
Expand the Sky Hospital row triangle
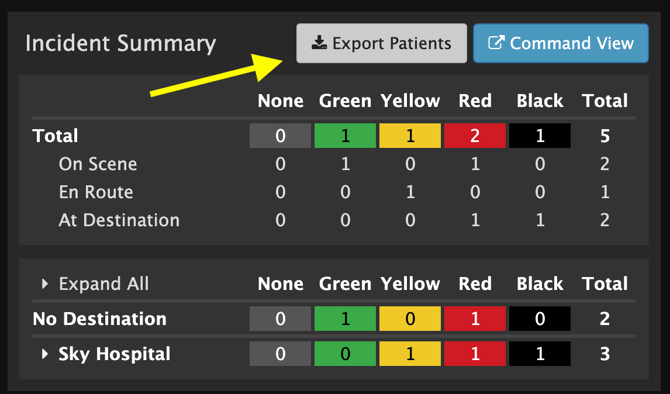point(44,353)
